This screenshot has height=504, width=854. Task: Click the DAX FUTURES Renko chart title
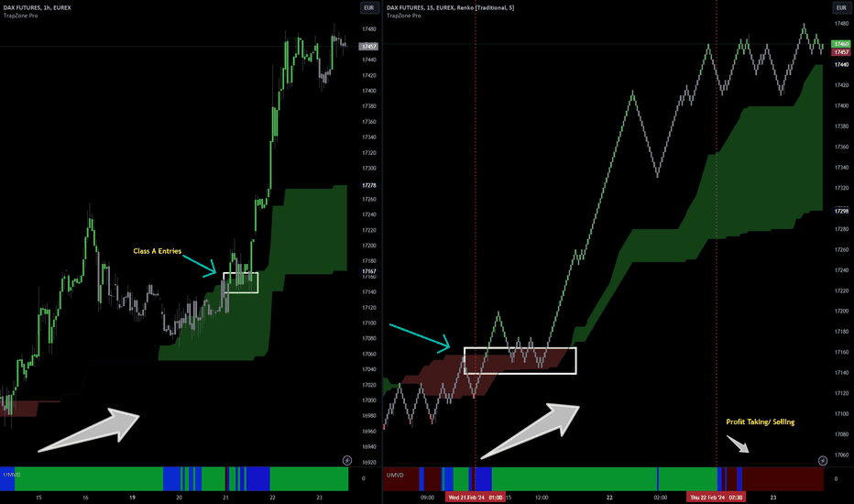click(x=450, y=7)
